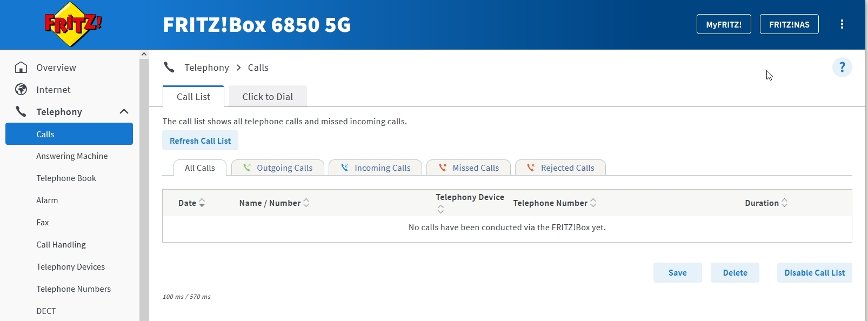
Task: Show Outgoing Calls only
Action: 278,168
